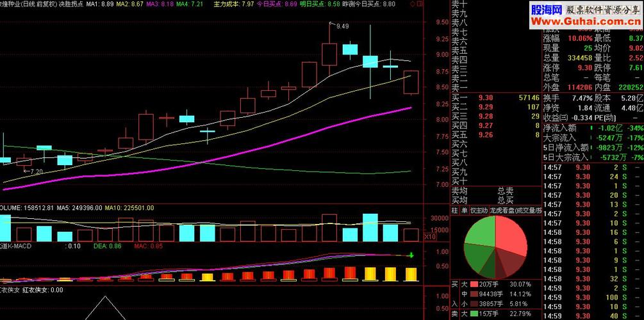Click the green down arrow MACD signal
644x320 pixels.
click(x=411, y=255)
